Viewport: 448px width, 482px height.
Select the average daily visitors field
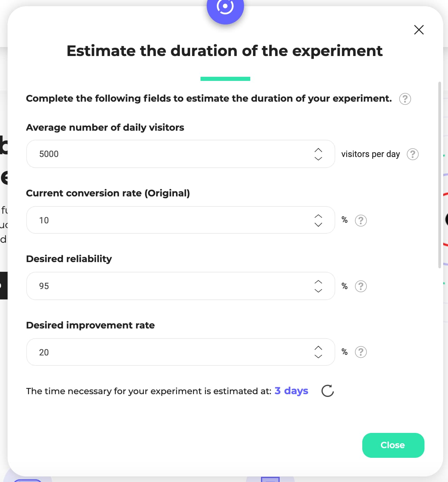(138, 154)
